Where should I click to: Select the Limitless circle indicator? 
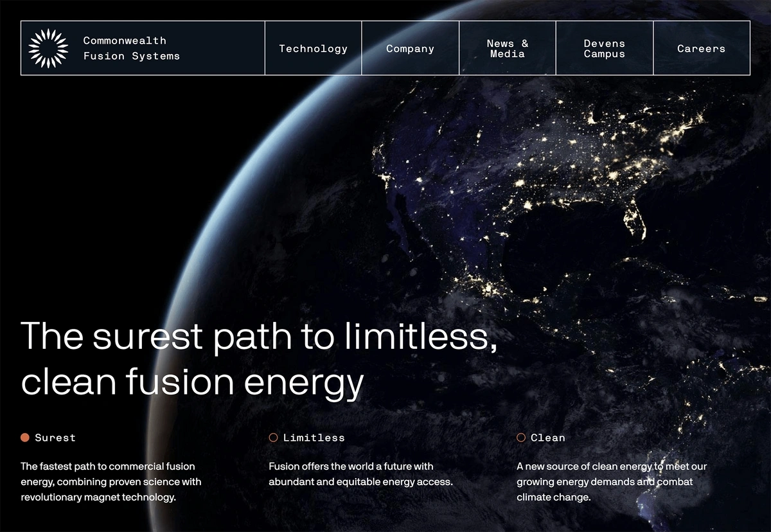(x=273, y=438)
